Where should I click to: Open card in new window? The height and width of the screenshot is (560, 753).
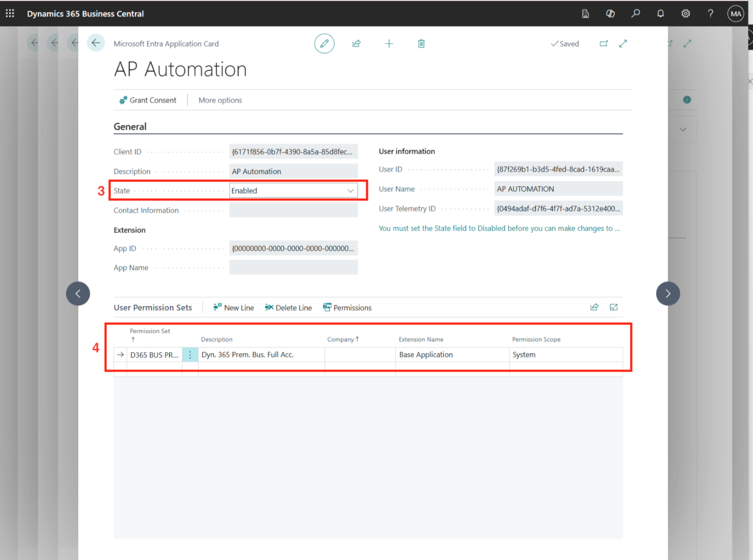[x=604, y=44]
